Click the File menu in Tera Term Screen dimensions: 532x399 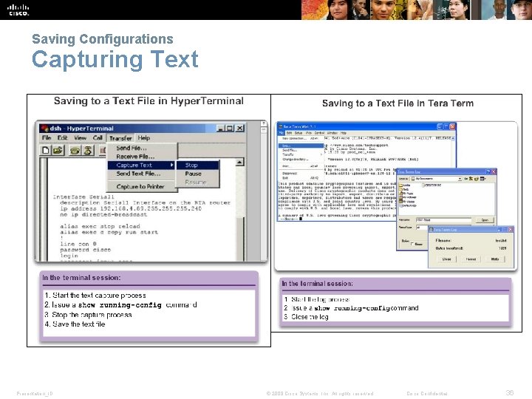pyautogui.click(x=282, y=133)
